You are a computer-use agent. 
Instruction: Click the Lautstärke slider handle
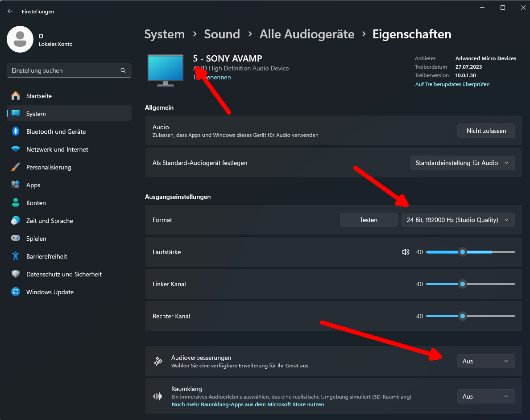463,252
